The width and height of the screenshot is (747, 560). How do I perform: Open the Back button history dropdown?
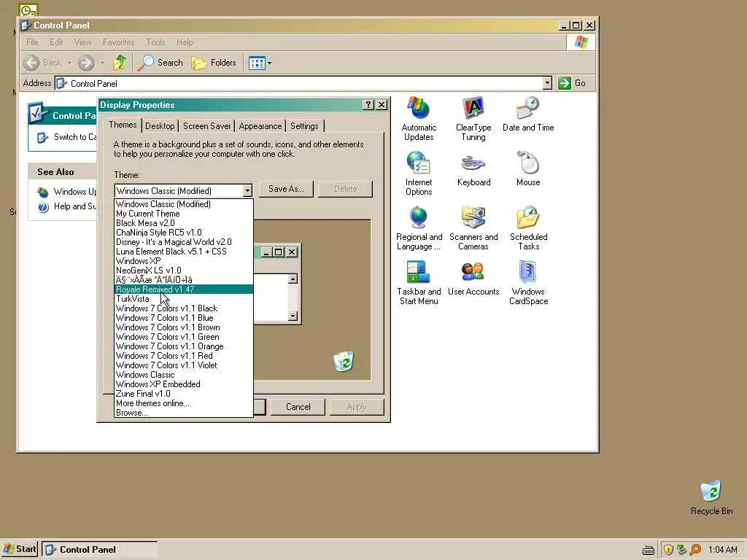(69, 63)
